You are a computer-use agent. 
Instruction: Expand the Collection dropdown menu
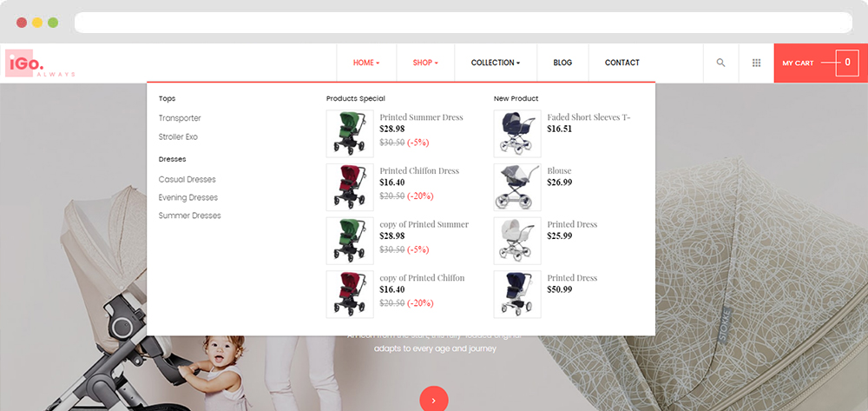(496, 63)
